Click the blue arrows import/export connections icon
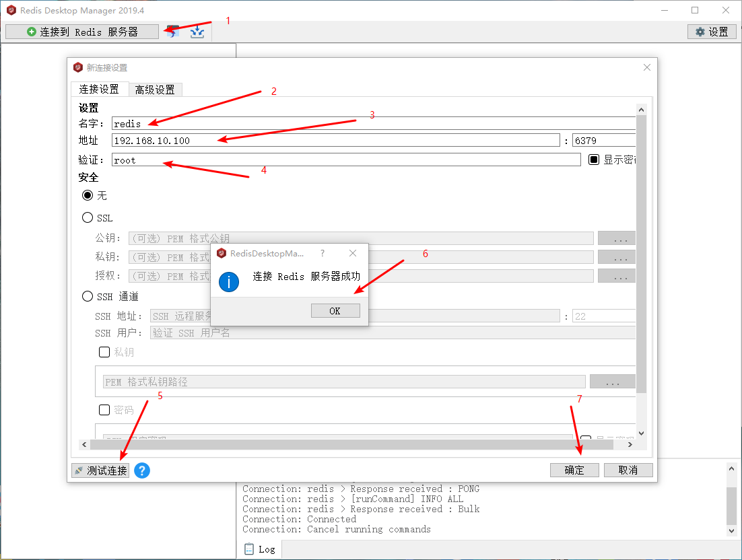Screen dimensions: 742x560 tap(197, 32)
